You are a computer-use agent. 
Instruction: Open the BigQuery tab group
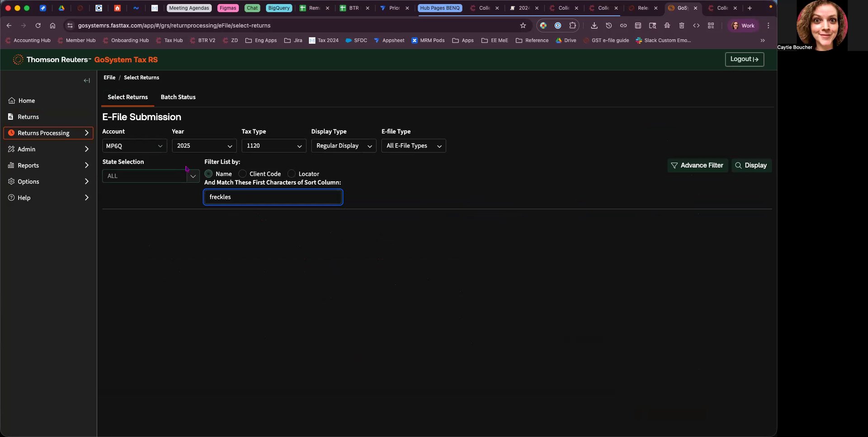pos(279,8)
